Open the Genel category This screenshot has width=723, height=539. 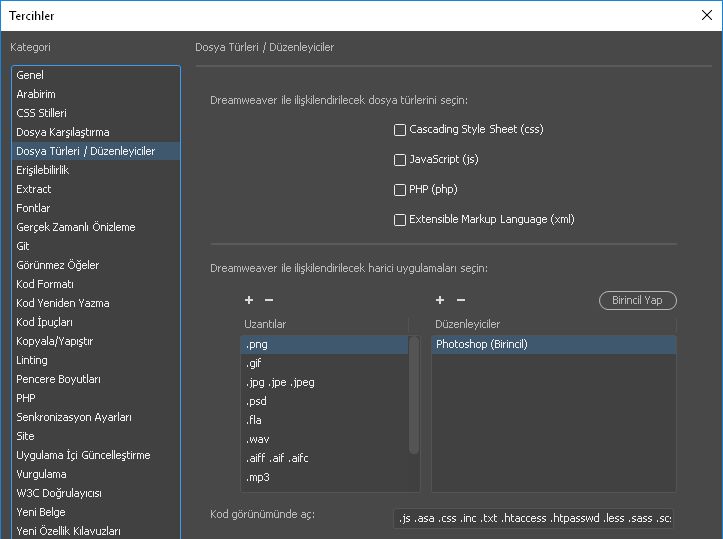(x=30, y=75)
